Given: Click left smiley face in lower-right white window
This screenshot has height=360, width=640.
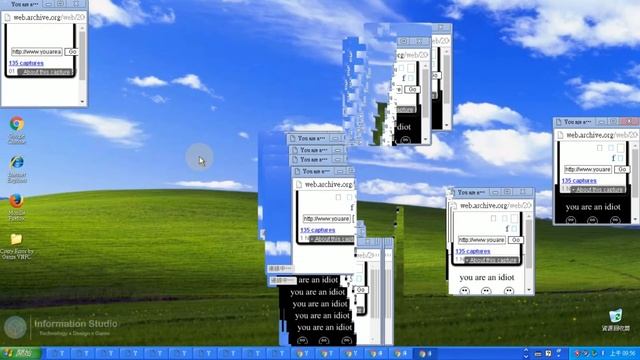Looking at the screenshot, I should coord(464,291).
